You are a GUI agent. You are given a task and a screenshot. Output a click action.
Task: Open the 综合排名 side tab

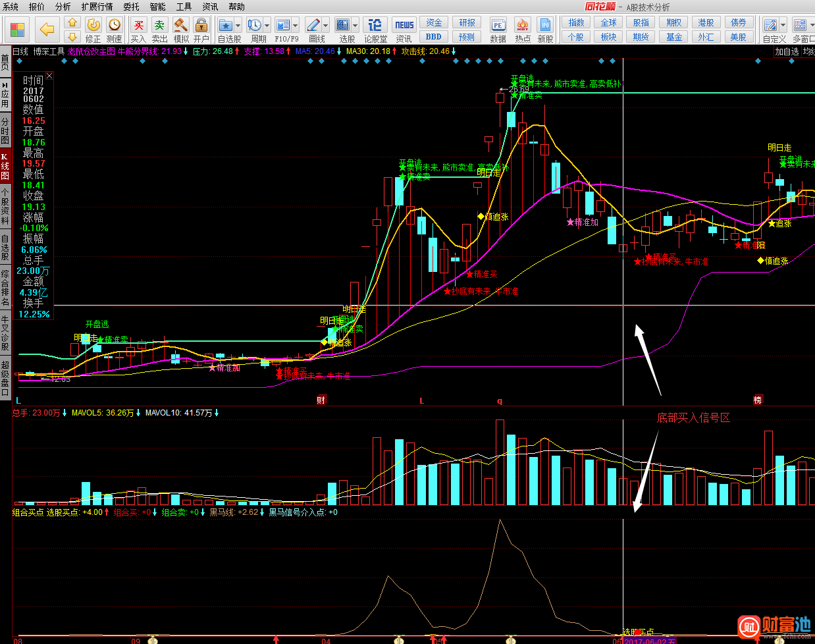5,288
